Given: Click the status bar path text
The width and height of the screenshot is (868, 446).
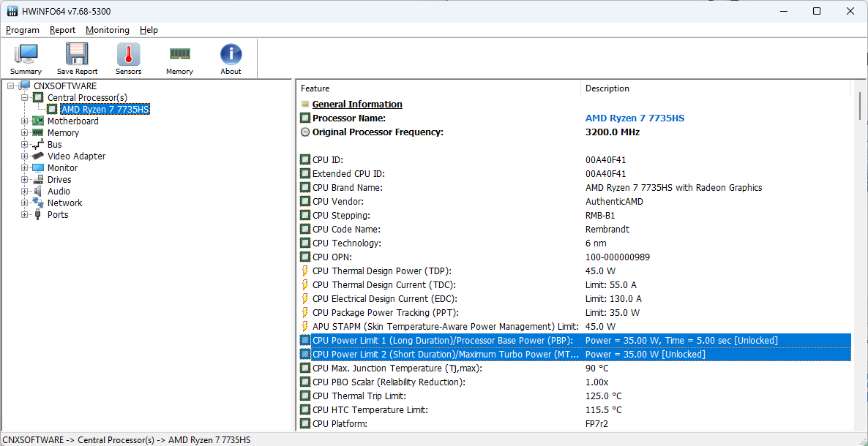Looking at the screenshot, I should (126, 439).
